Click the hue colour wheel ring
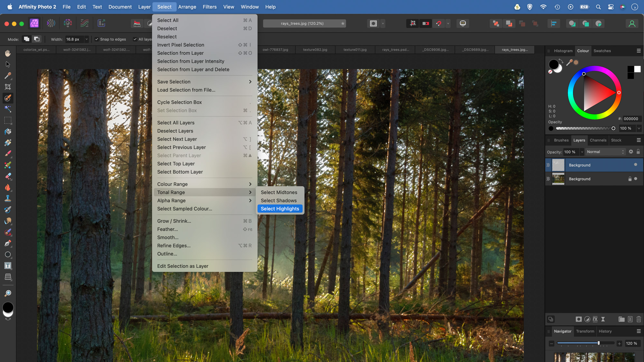The width and height of the screenshot is (644, 362). coord(594,69)
